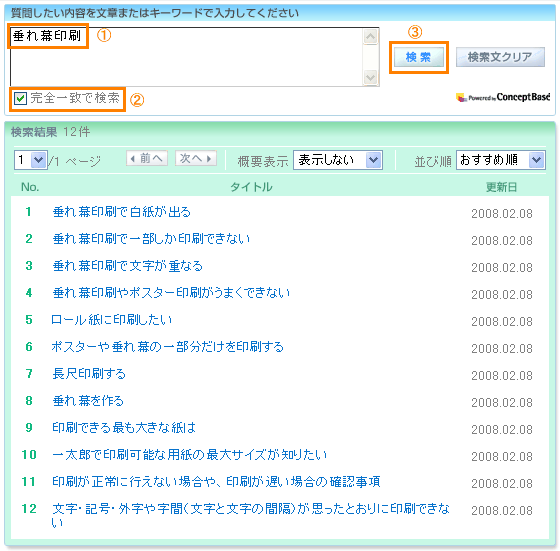
Task: Toggle the 完全一致で検索 checkbox
Action: (x=20, y=98)
